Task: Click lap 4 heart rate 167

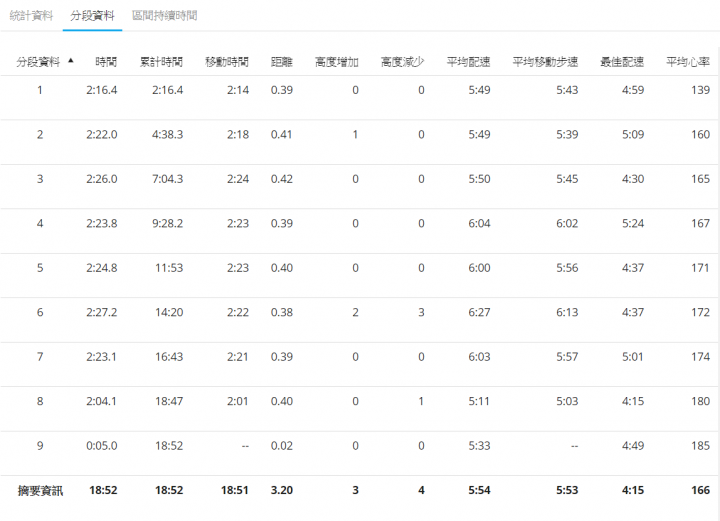Action: click(x=701, y=224)
